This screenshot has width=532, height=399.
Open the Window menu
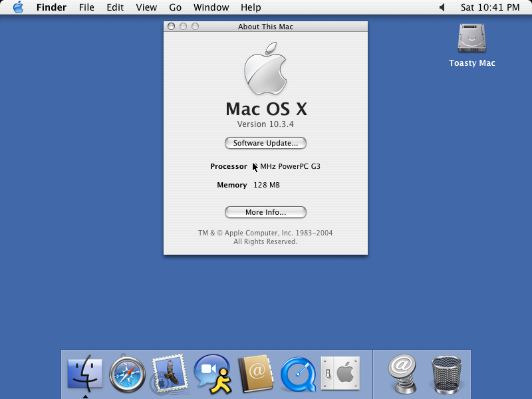(211, 7)
